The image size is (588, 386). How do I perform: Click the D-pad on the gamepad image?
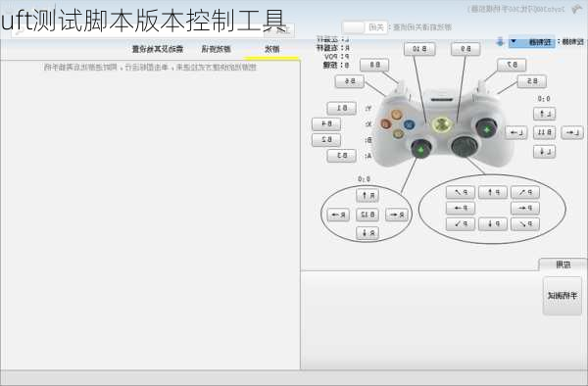465,146
